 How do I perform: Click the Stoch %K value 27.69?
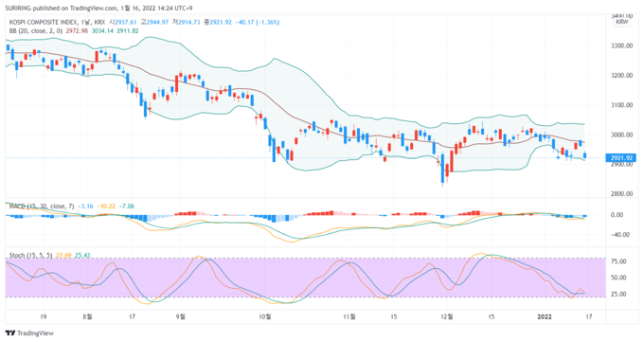63,256
